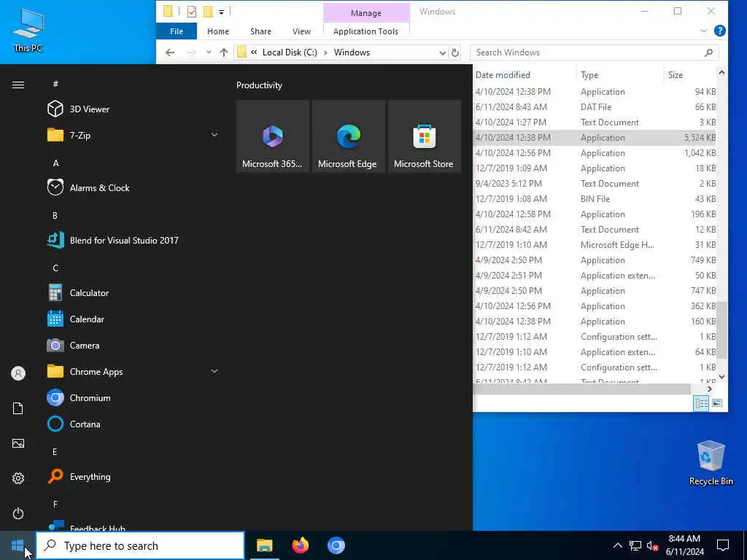Open the Chrome Apps folder
This screenshot has width=747, height=560.
133,371
